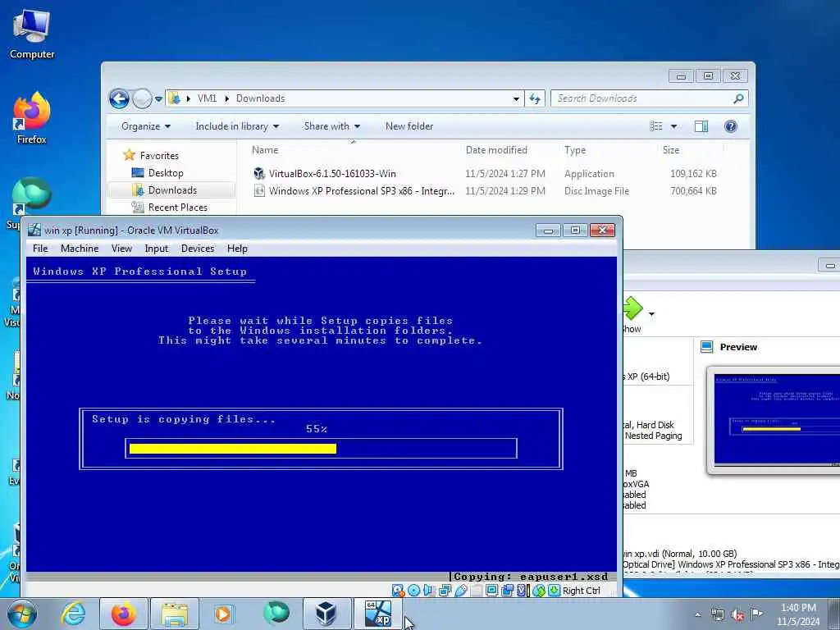
Task: Open the View menu in VM window
Action: [x=121, y=249]
